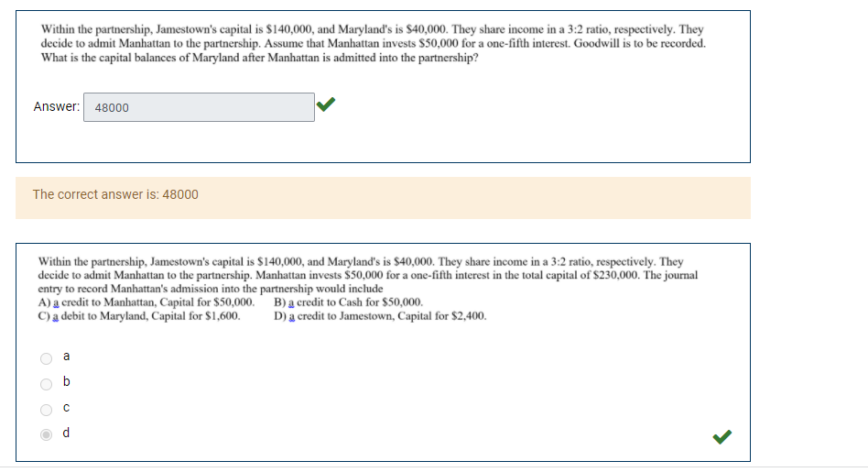Viewport: 868px width, 472px height.
Task: Click the green checkmark beside the answer field
Action: (x=326, y=104)
